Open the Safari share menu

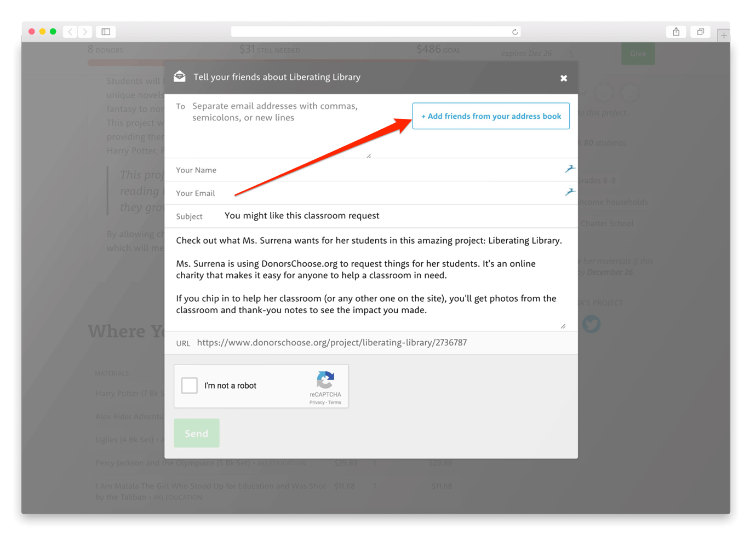(677, 32)
